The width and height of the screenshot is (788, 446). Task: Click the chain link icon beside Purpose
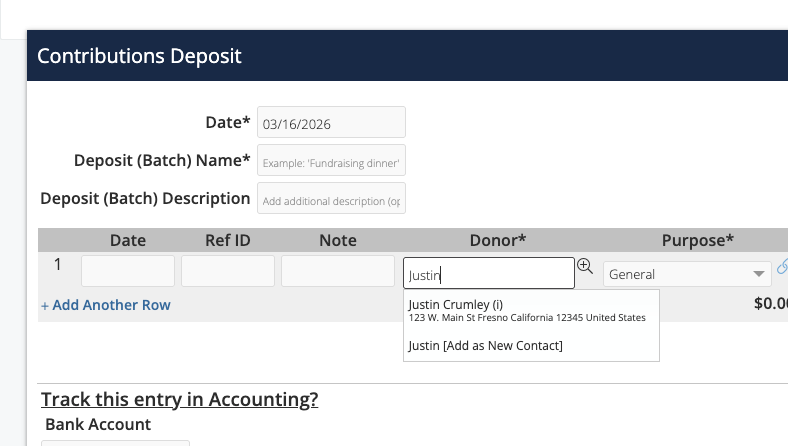[783, 267]
